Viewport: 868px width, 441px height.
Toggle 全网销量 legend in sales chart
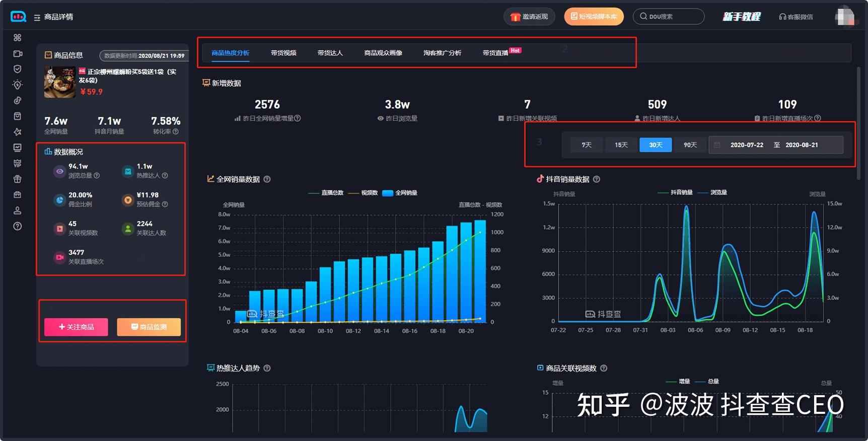pyautogui.click(x=400, y=193)
